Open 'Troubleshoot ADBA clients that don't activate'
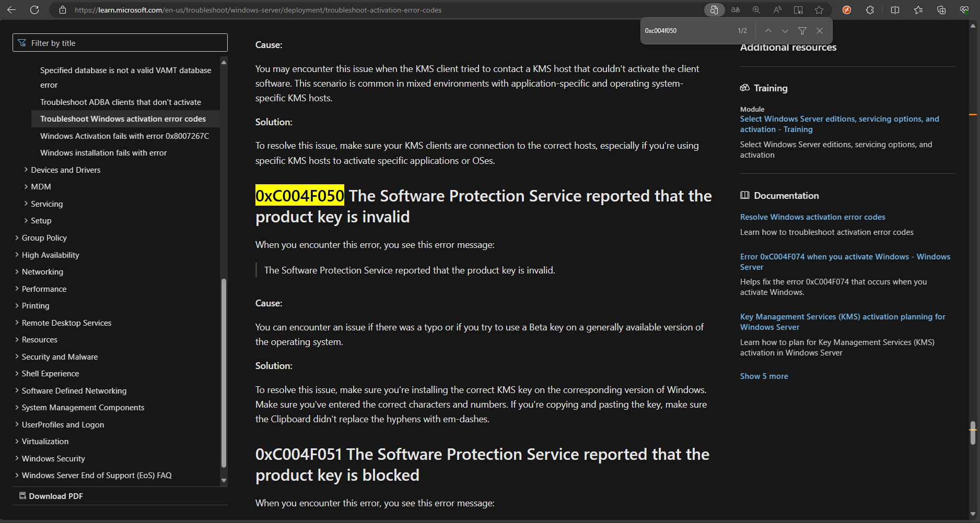This screenshot has height=523, width=980. click(x=121, y=102)
